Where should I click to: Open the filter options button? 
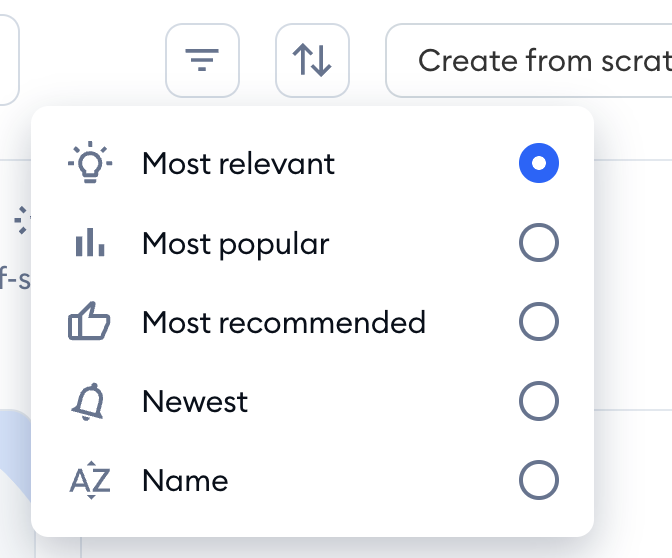click(202, 60)
